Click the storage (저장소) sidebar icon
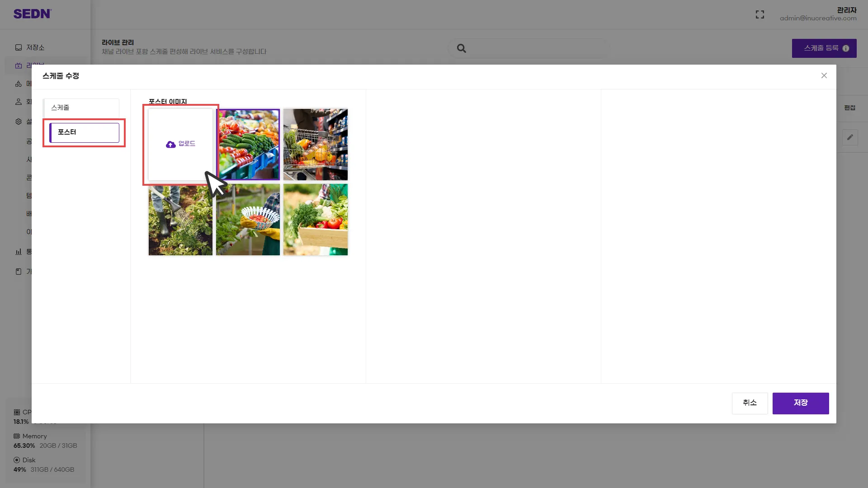 coord(19,47)
